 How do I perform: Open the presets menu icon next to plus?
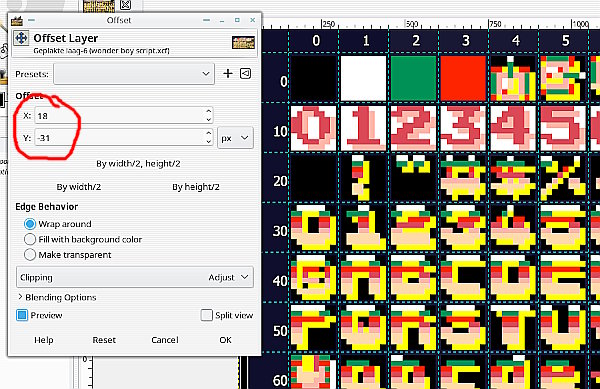coord(245,73)
